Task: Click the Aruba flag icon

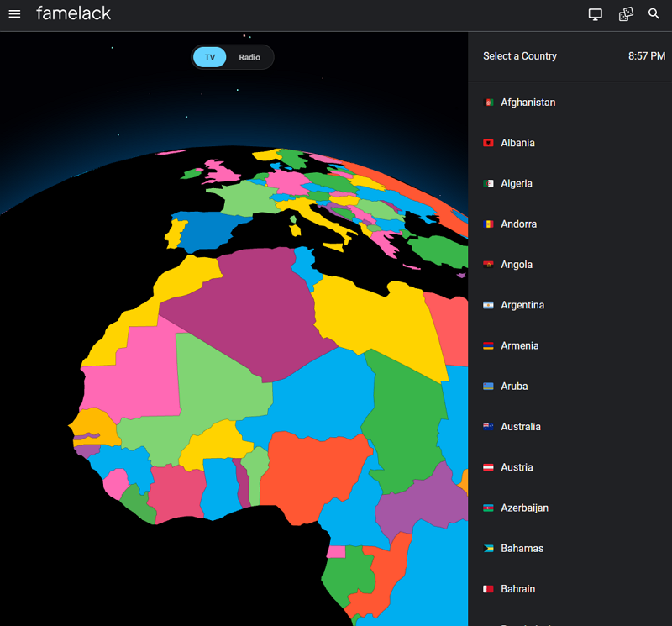Action: pos(488,386)
